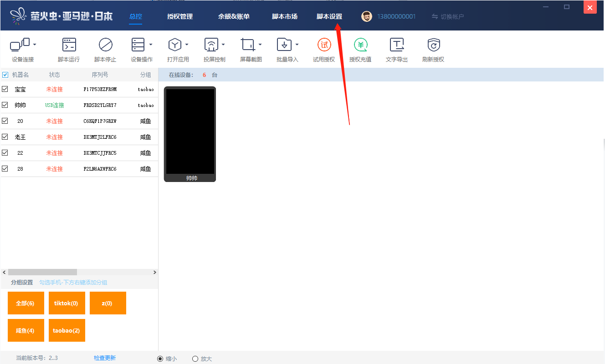Open the 脚本设置 tab
605x364 pixels.
click(329, 16)
